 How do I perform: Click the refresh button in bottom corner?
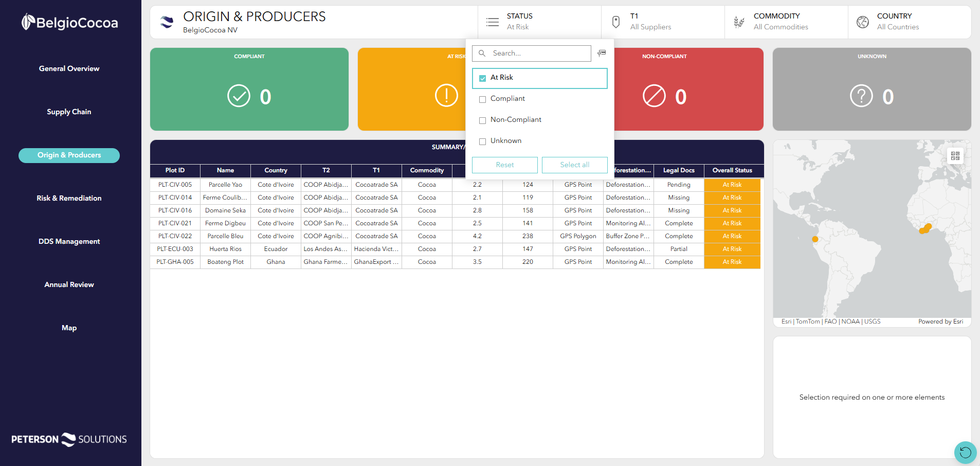(965, 453)
